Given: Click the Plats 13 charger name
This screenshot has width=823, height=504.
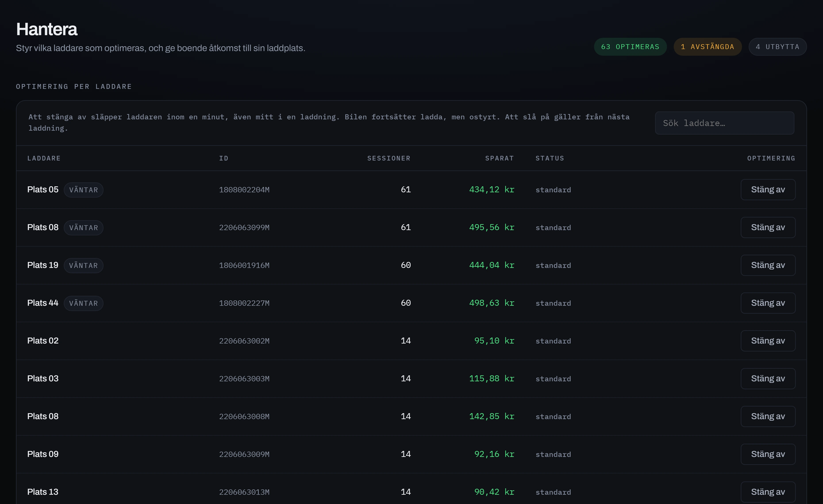Looking at the screenshot, I should pos(43,492).
